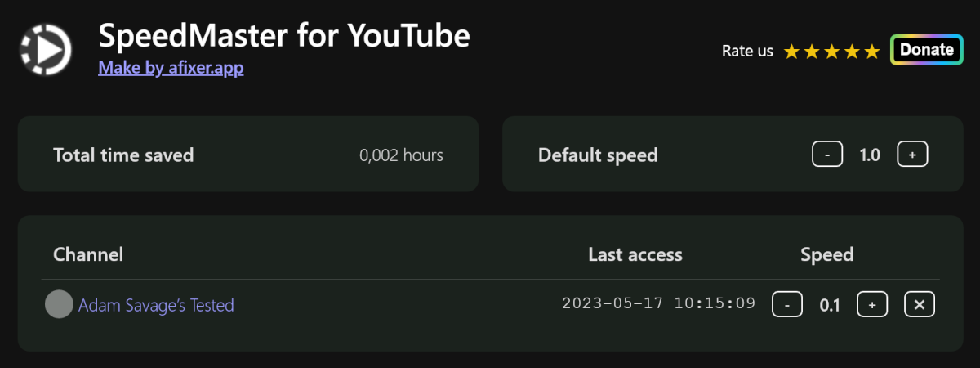Select the second rating star

click(x=812, y=52)
